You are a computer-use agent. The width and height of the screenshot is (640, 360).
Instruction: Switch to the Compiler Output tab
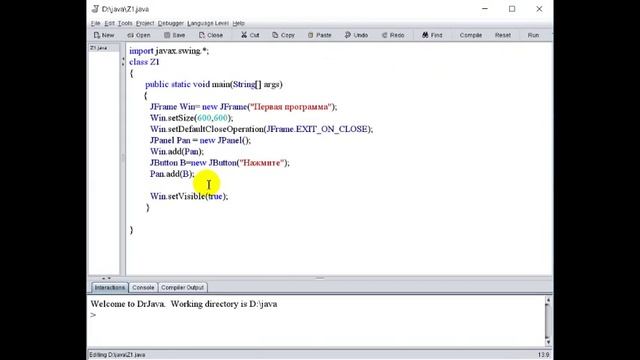[182, 287]
